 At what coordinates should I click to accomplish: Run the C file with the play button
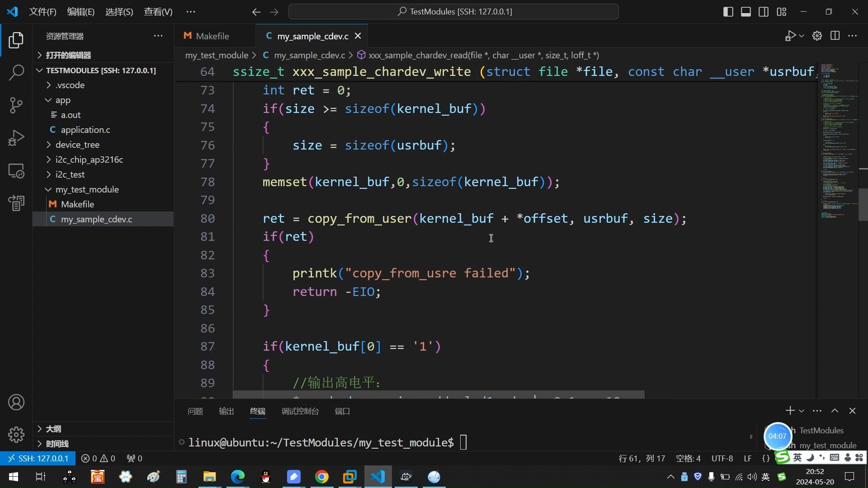click(x=790, y=36)
